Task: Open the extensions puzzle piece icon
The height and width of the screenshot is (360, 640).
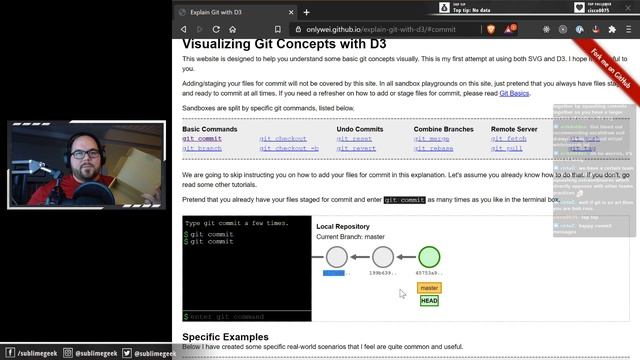Action: click(612, 29)
